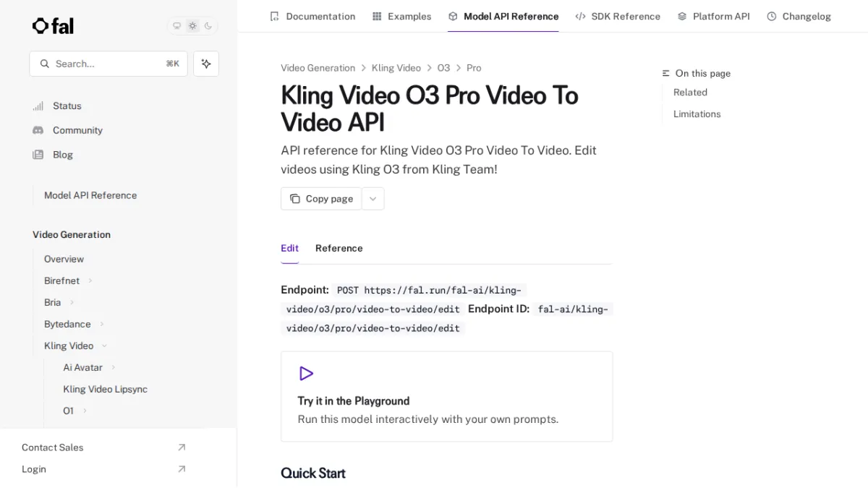Click the Quick Start heading
Screen dimensions: 868x488
tap(313, 473)
